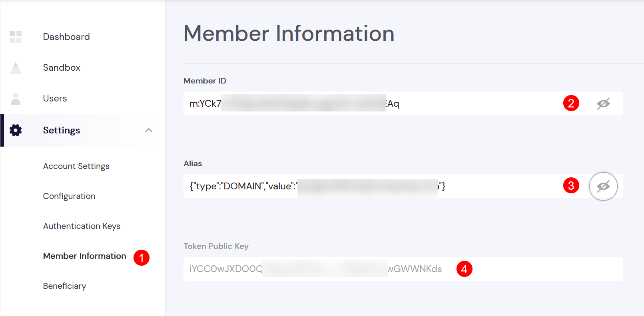
Task: Click the Dashboard grid icon
Action: click(x=16, y=37)
